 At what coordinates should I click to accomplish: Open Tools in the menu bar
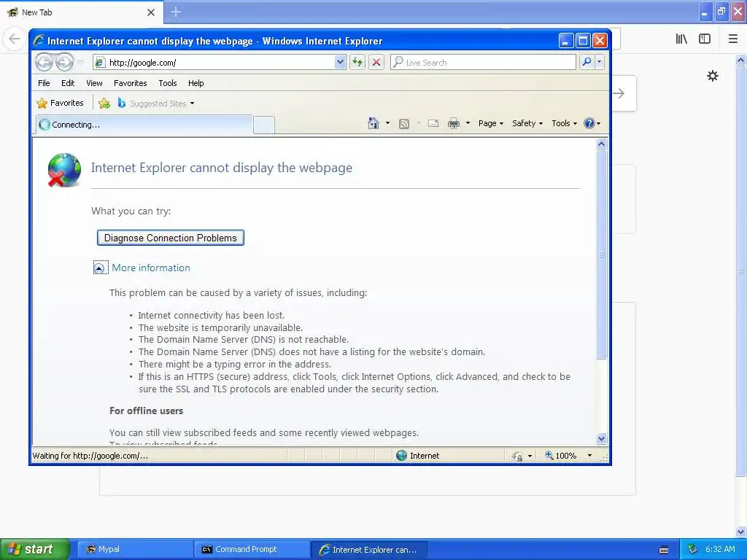point(168,83)
